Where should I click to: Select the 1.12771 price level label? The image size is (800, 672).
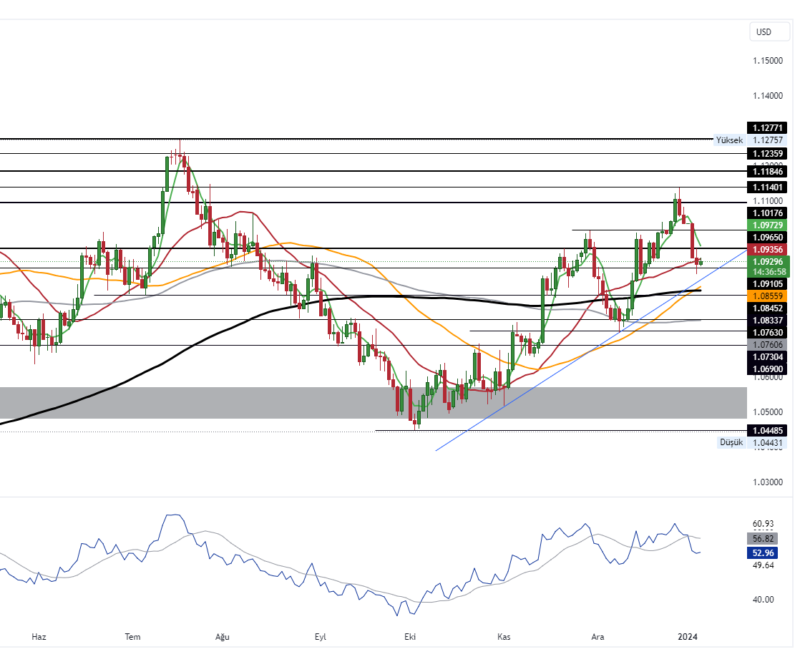point(769,128)
